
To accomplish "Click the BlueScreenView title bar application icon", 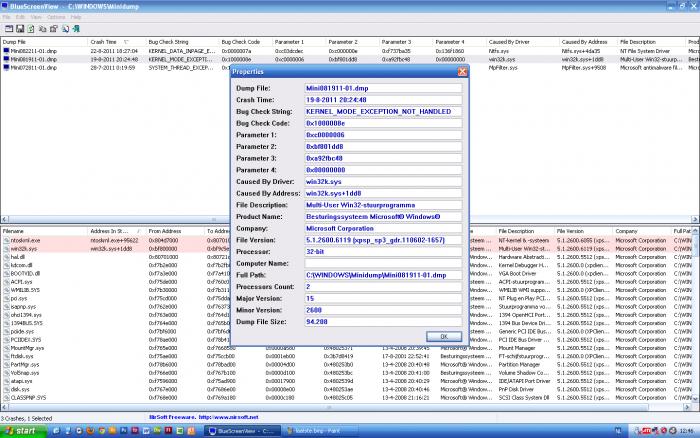I will tap(5, 6).
